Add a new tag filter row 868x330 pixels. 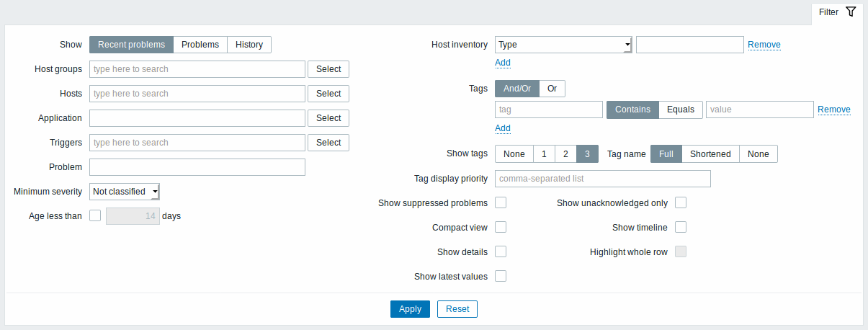click(503, 128)
